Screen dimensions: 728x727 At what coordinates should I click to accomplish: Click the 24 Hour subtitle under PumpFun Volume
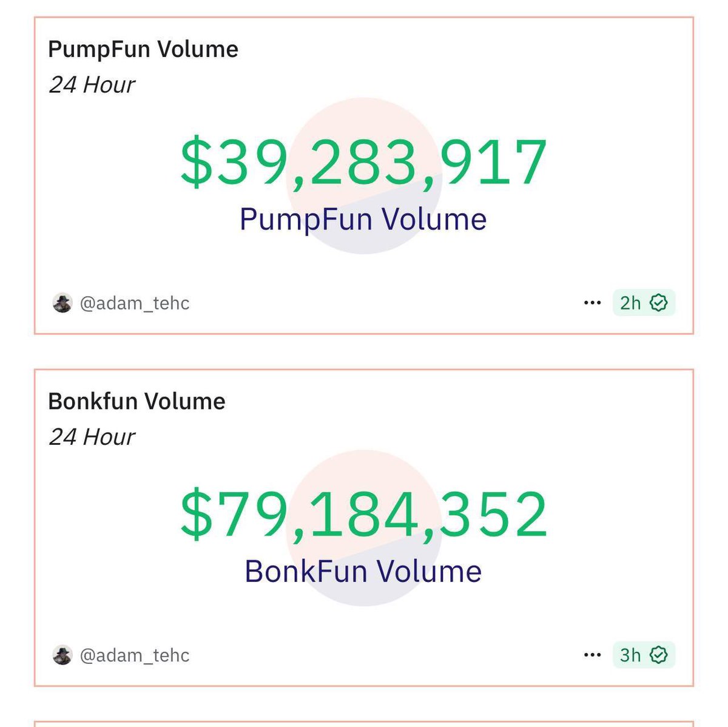tap(92, 85)
